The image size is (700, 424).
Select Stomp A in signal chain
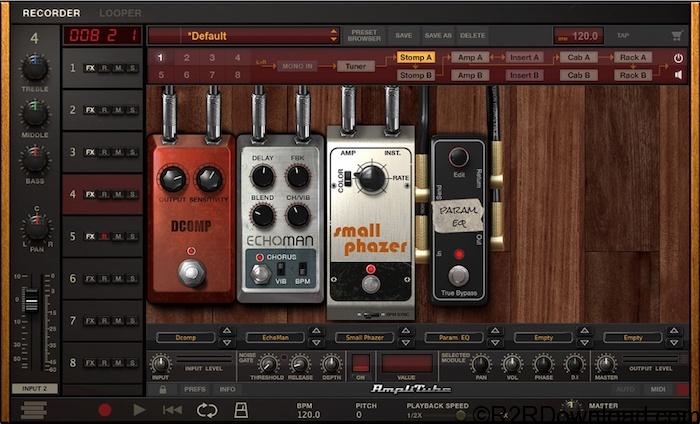click(x=416, y=57)
